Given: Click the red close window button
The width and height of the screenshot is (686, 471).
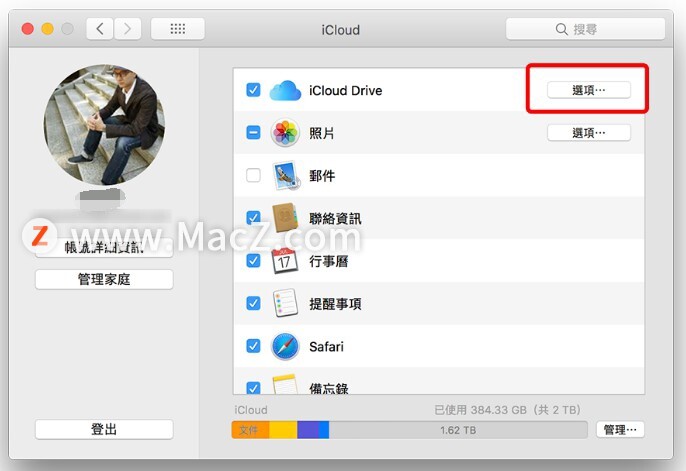Looking at the screenshot, I should point(28,29).
